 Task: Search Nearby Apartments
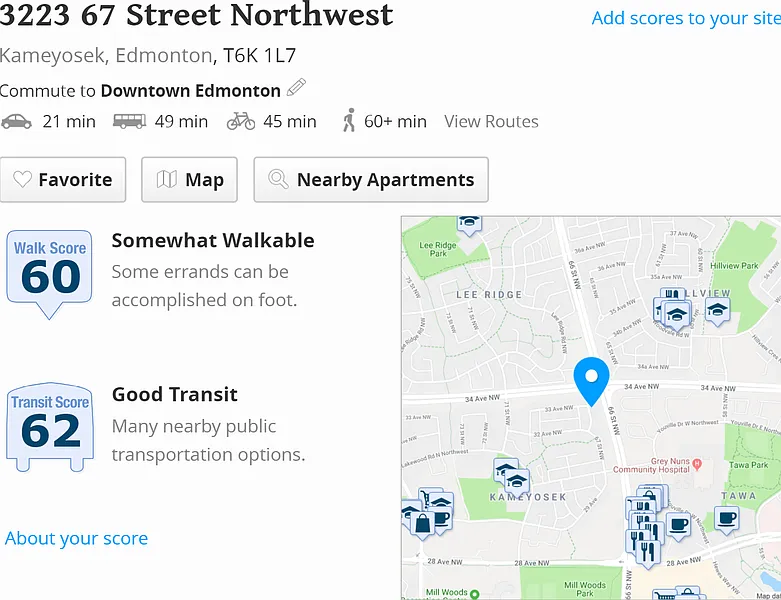(371, 180)
